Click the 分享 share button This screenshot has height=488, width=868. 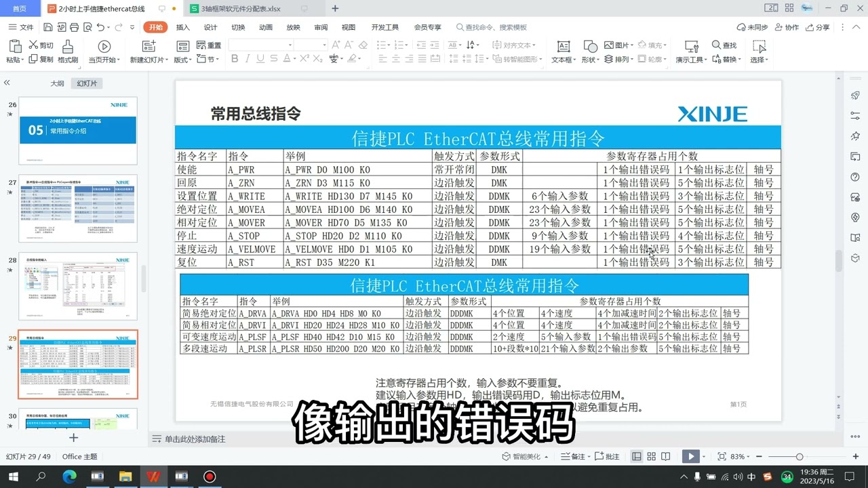click(817, 27)
